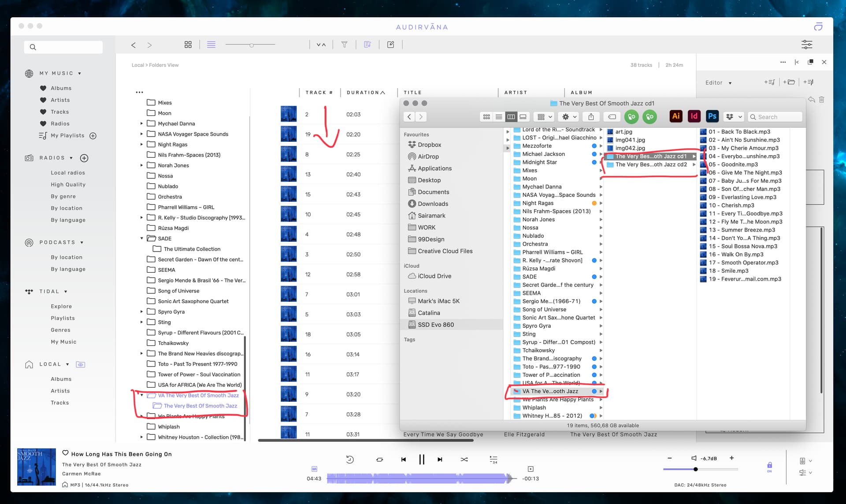846x504 pixels.
Task: Select Downloads in Finder sidebar
Action: click(x=433, y=204)
